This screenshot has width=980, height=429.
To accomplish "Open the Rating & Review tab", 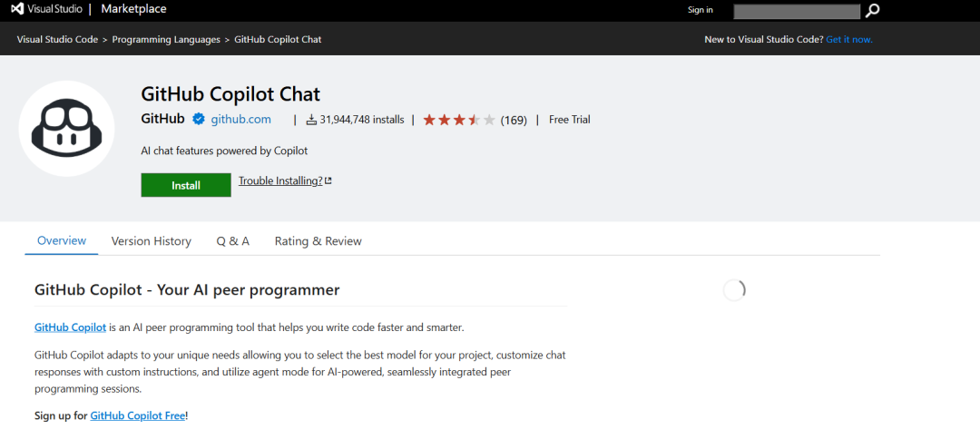I will [x=318, y=241].
